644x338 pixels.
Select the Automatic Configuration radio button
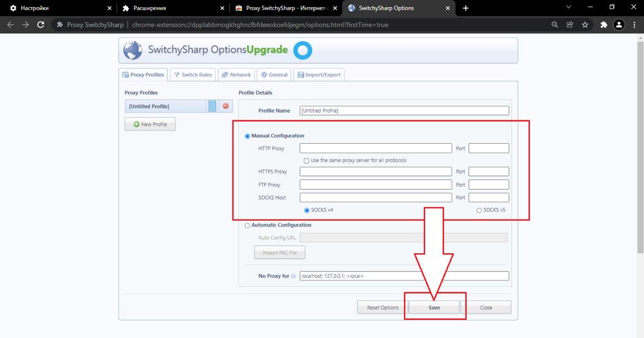pyautogui.click(x=247, y=225)
